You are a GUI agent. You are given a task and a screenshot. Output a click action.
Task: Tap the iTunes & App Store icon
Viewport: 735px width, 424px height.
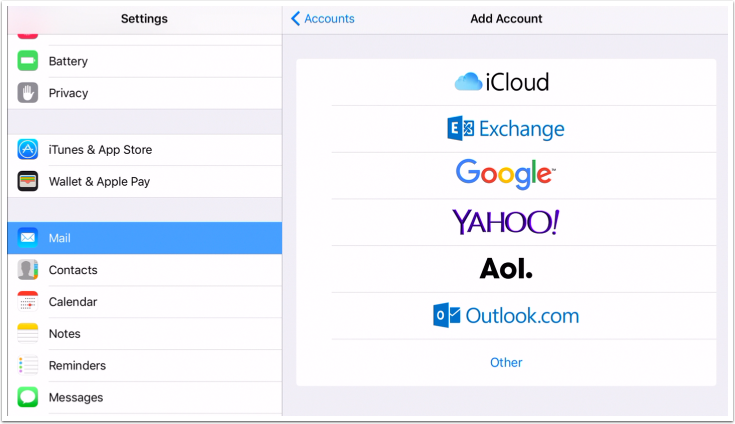[x=28, y=149]
